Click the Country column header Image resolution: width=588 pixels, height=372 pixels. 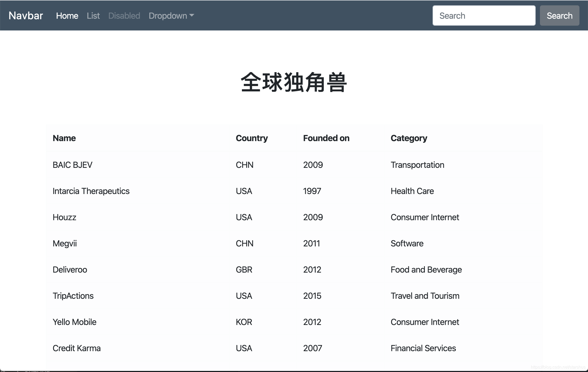[252, 138]
